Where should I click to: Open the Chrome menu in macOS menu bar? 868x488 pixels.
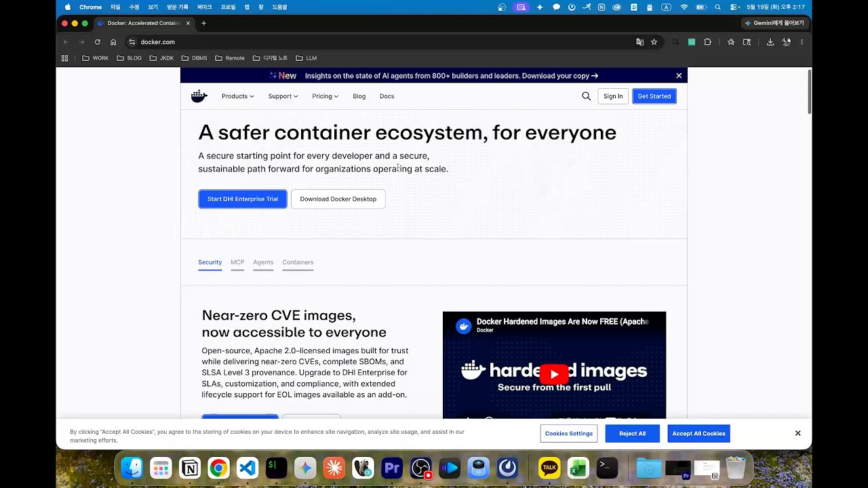90,7
